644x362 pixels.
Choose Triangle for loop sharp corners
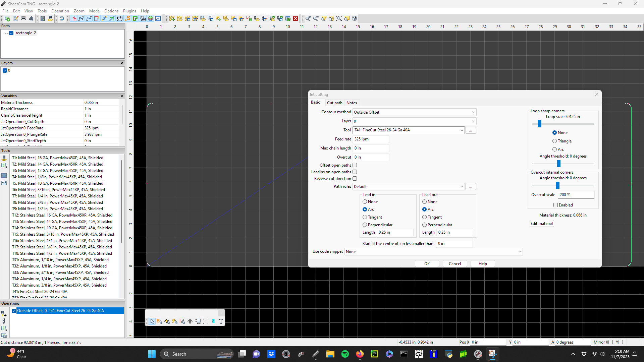pyautogui.click(x=554, y=141)
